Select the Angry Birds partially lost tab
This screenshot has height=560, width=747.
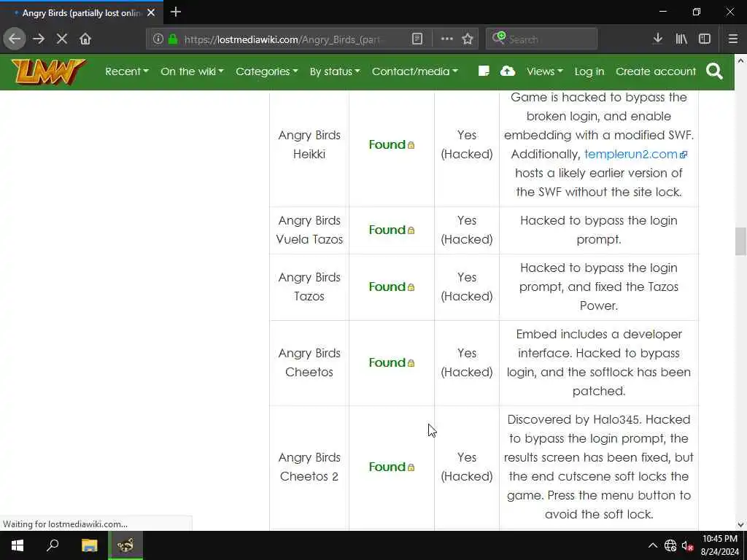point(82,13)
